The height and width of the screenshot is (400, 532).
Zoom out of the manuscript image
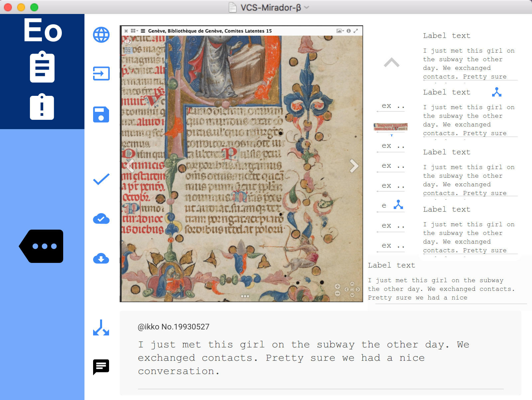tap(337, 294)
